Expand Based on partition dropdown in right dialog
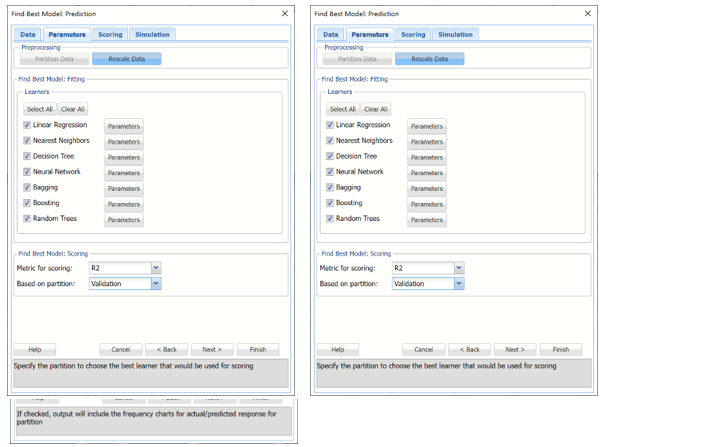The height and width of the screenshot is (447, 726). click(x=458, y=284)
